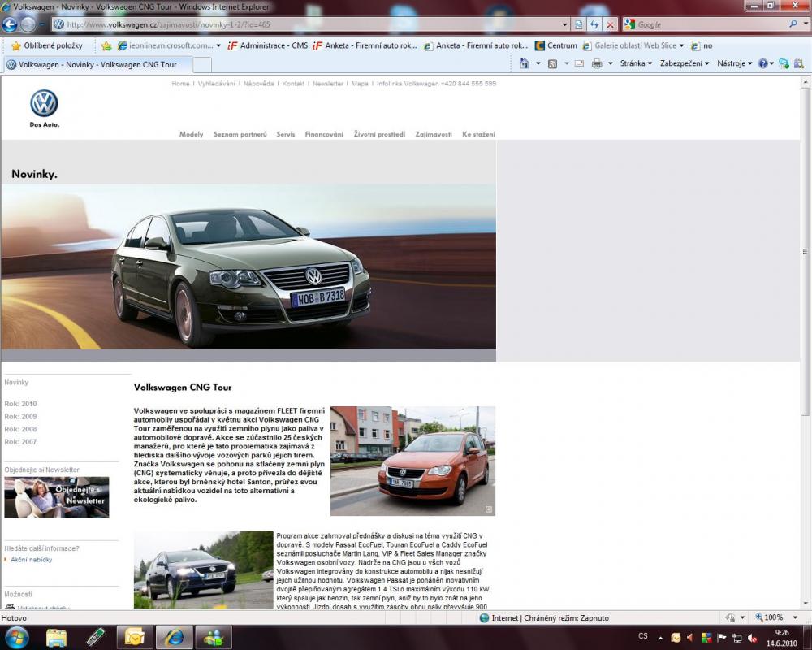Open the Akční nabídky link
The width and height of the screenshot is (812, 650).
tap(31, 560)
